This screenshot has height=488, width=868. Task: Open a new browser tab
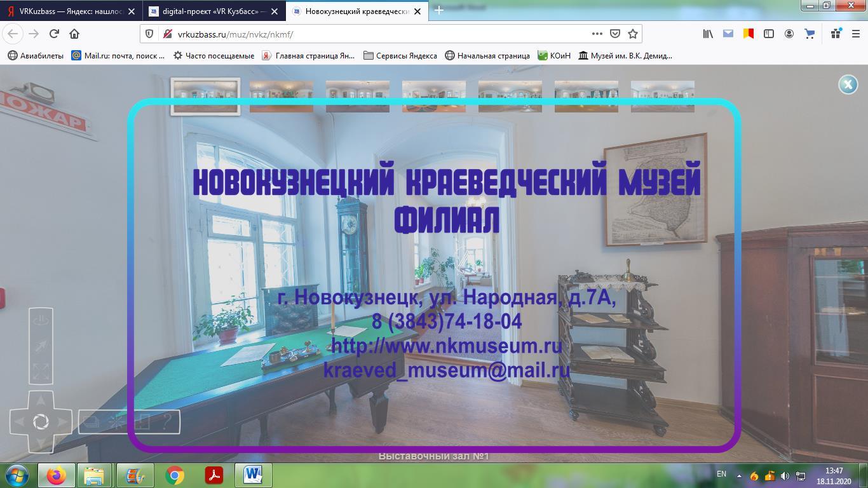tap(438, 11)
